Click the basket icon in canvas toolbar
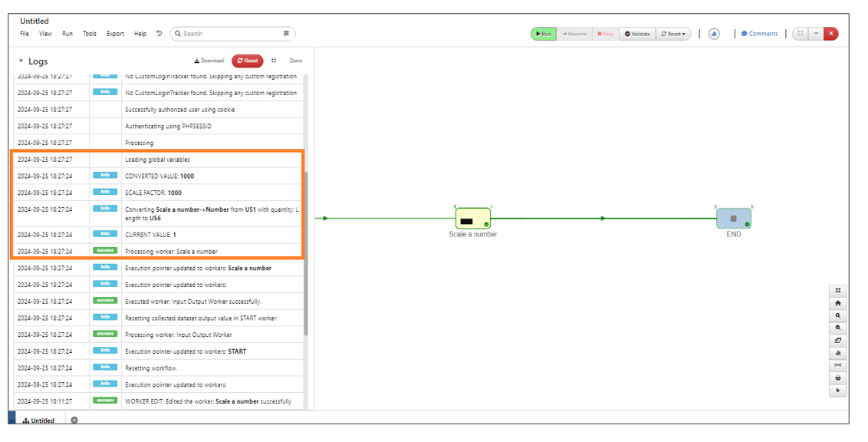Image resolution: width=868 pixels, height=442 pixels. [838, 378]
